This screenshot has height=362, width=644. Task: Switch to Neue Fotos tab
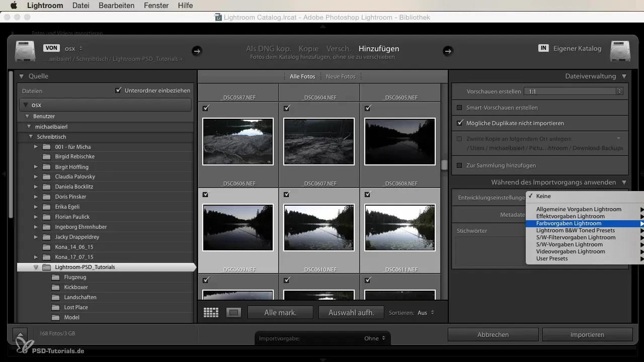tap(341, 76)
